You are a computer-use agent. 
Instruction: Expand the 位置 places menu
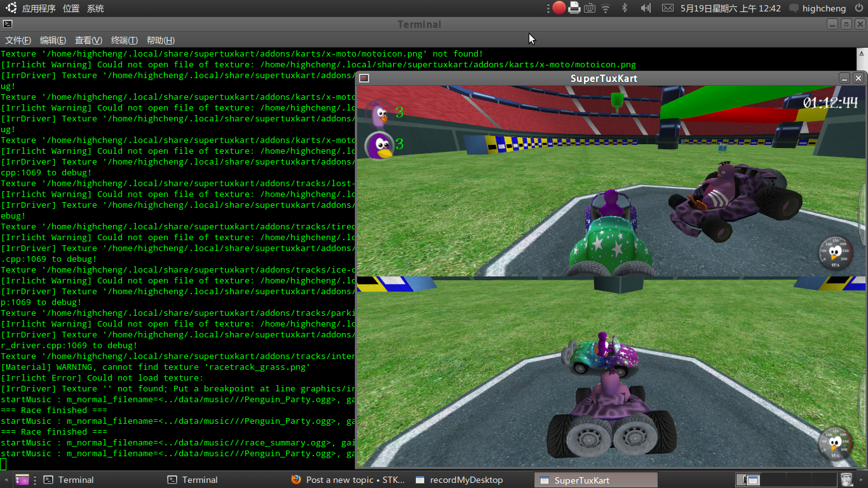[71, 8]
